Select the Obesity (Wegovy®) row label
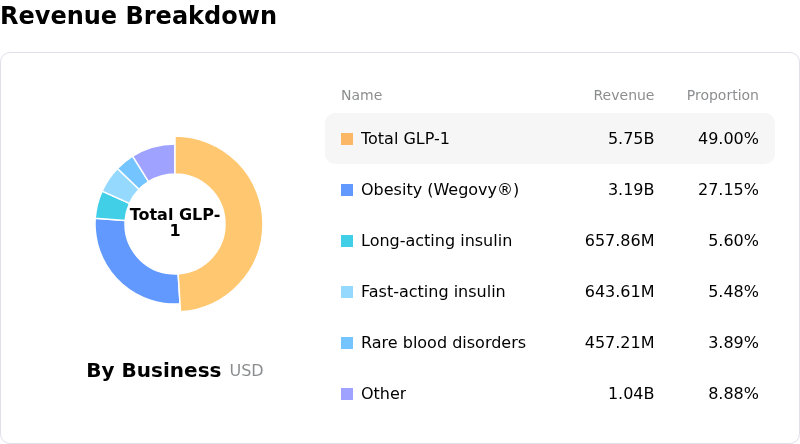This screenshot has height=444, width=800. tap(439, 190)
